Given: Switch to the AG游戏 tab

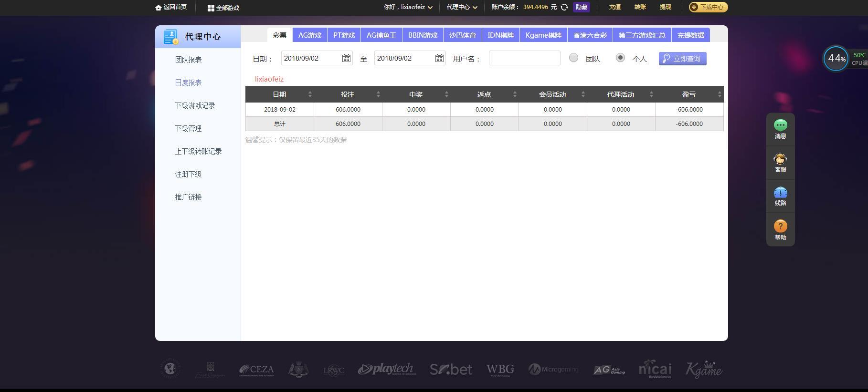Looking at the screenshot, I should [x=310, y=35].
